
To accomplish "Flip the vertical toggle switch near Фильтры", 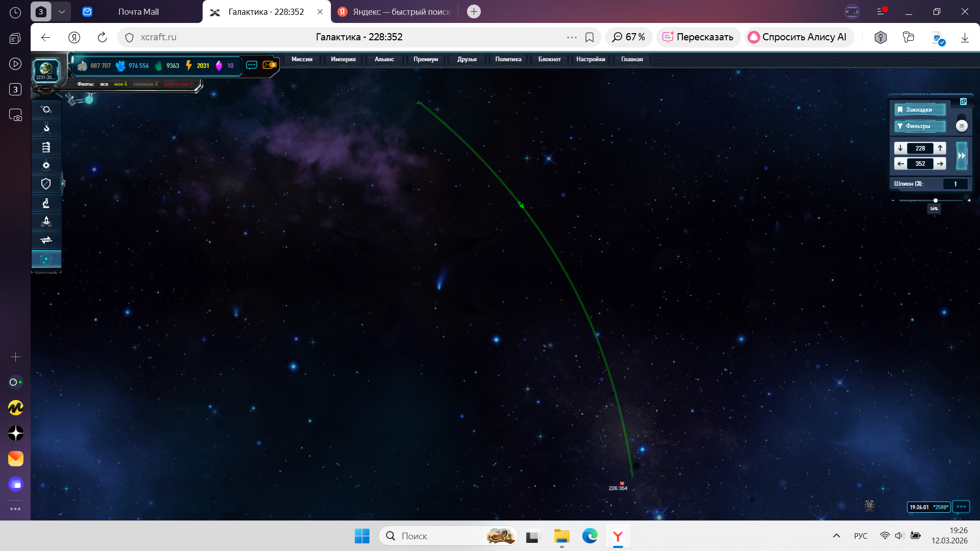I will [962, 123].
